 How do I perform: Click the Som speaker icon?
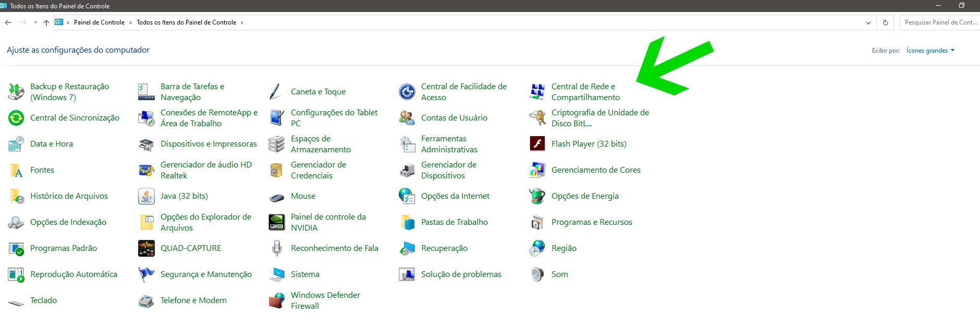click(537, 274)
